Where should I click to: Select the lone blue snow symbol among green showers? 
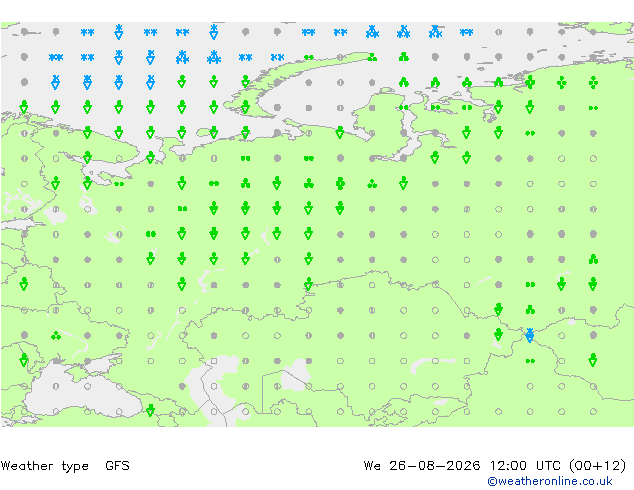point(530,335)
